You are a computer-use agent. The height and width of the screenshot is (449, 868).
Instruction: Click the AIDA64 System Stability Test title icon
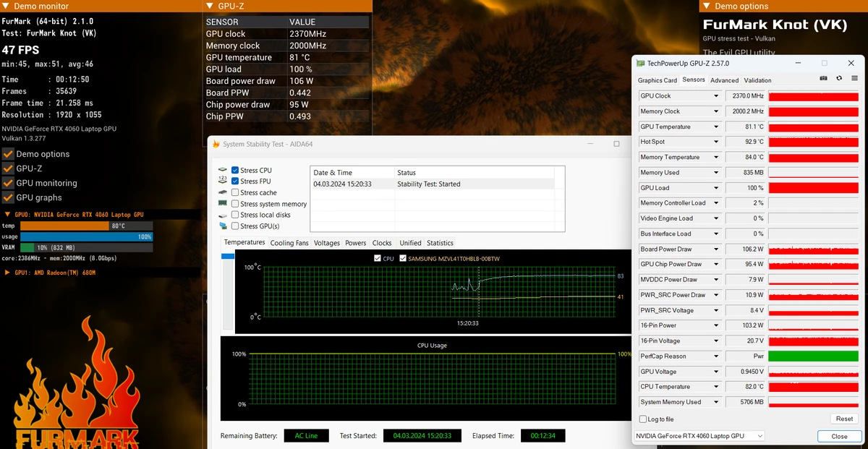[x=216, y=144]
